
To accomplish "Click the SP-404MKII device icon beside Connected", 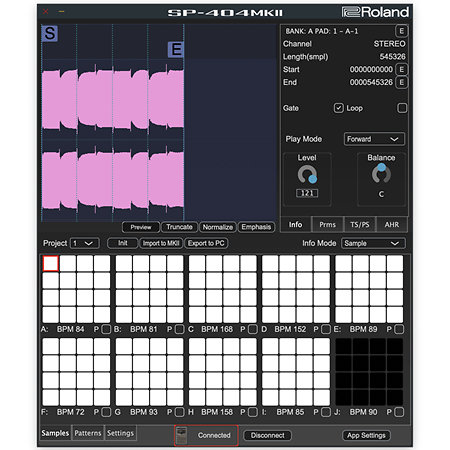I will 181,435.
